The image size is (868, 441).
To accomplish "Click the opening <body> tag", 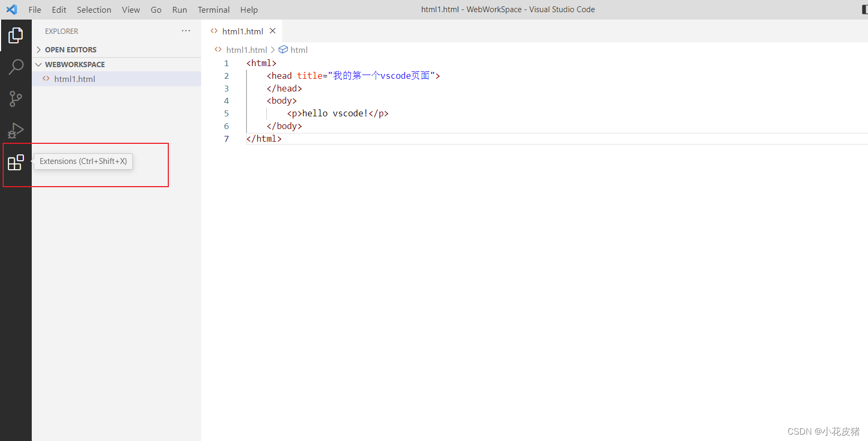I will (x=282, y=100).
